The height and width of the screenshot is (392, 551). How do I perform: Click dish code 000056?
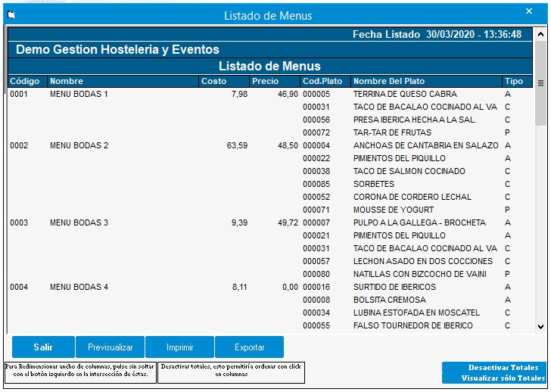[x=316, y=120]
